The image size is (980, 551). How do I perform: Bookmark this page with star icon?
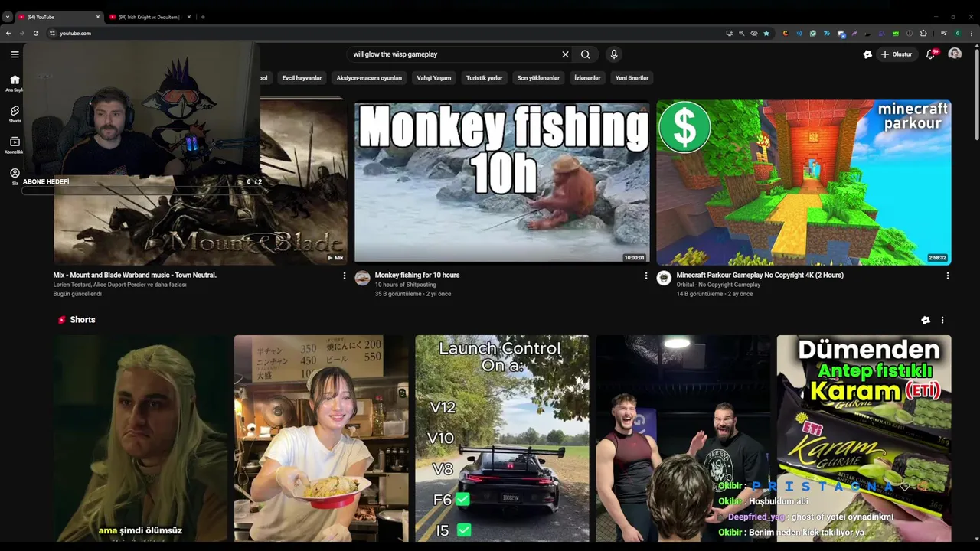tap(766, 33)
